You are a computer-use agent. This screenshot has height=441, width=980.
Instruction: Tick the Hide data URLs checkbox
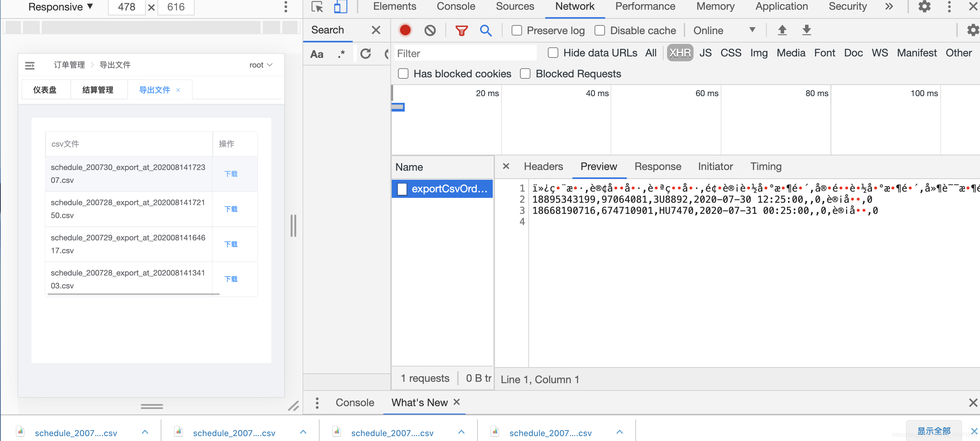click(553, 53)
